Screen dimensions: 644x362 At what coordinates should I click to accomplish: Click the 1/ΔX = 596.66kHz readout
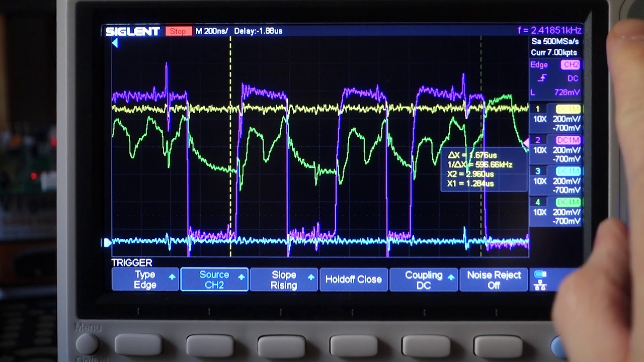[x=479, y=164]
